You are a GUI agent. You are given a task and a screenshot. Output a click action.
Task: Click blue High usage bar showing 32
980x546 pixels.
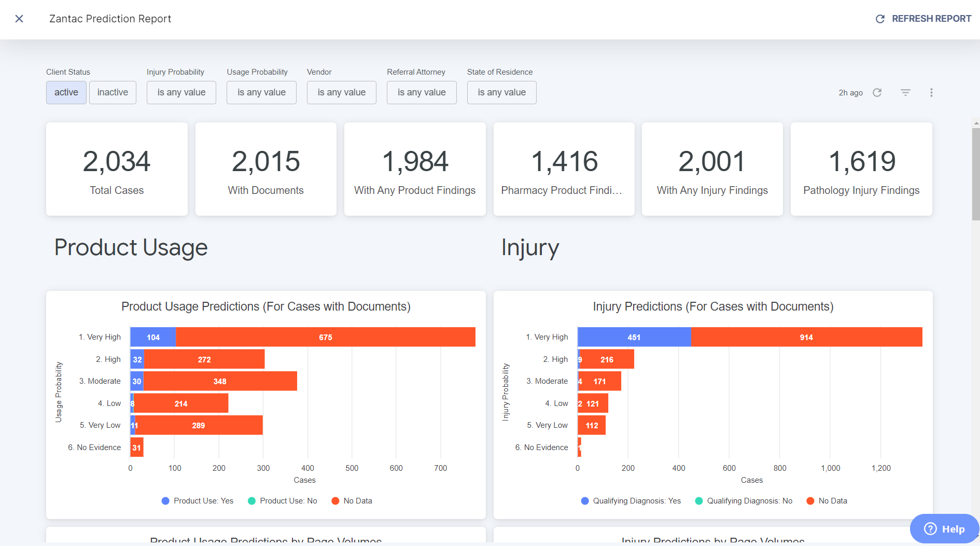tap(137, 359)
